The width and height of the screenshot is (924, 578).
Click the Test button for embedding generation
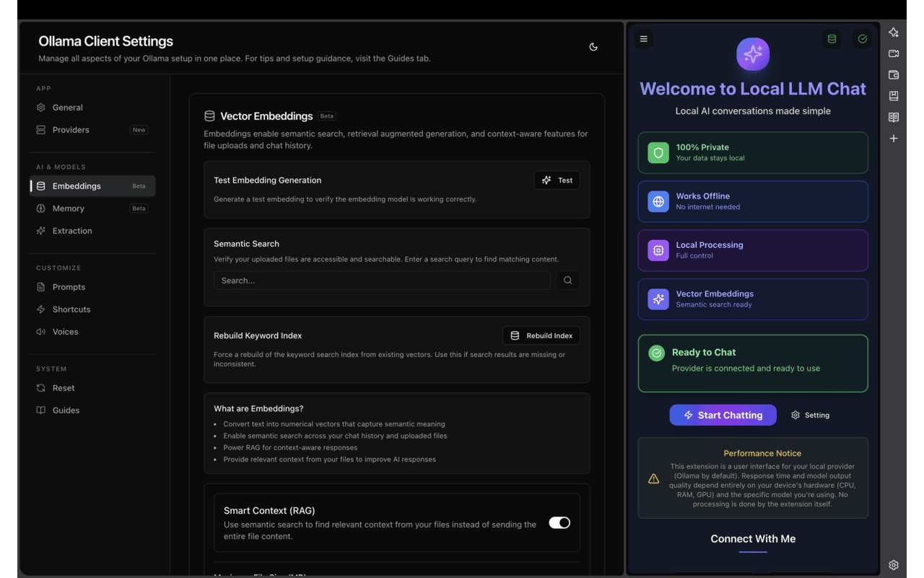(x=557, y=181)
